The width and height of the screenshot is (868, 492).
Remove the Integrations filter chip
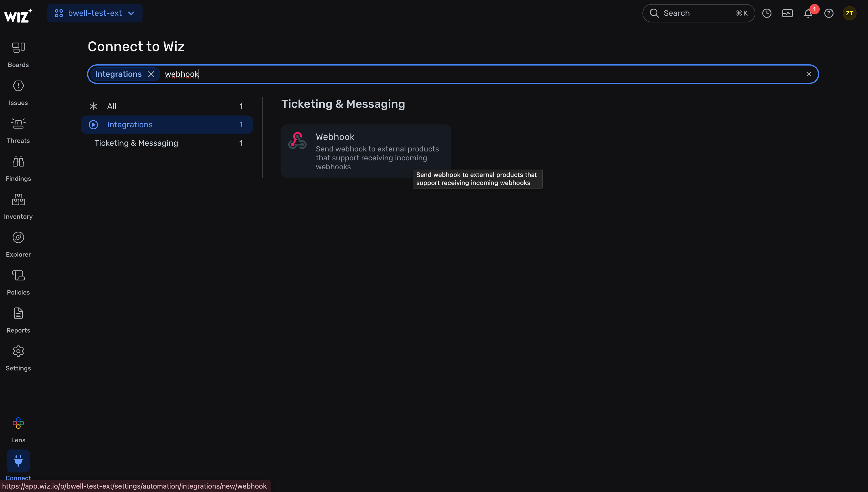tap(151, 74)
